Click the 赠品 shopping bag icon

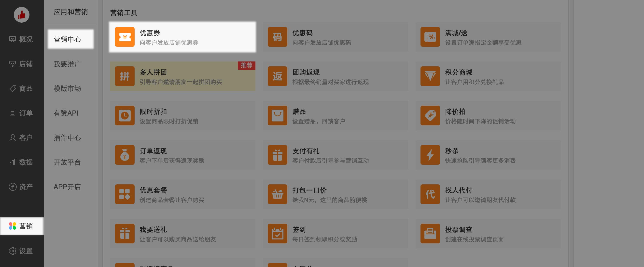[277, 115]
